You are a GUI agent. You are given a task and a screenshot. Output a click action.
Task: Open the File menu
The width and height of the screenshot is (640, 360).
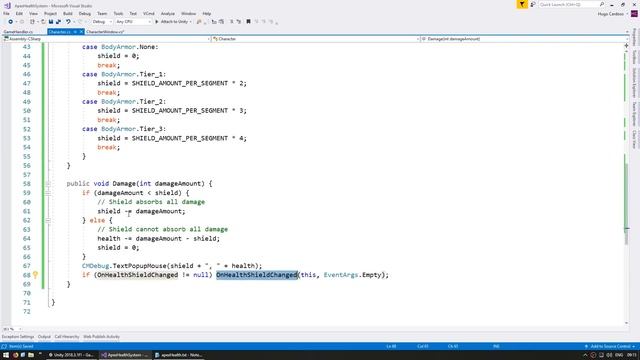point(7,13)
